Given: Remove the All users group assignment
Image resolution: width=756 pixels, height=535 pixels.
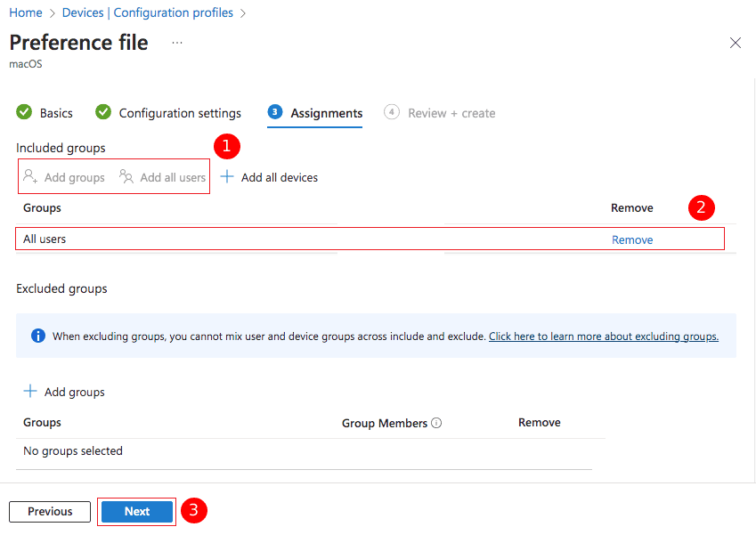Looking at the screenshot, I should click(632, 239).
